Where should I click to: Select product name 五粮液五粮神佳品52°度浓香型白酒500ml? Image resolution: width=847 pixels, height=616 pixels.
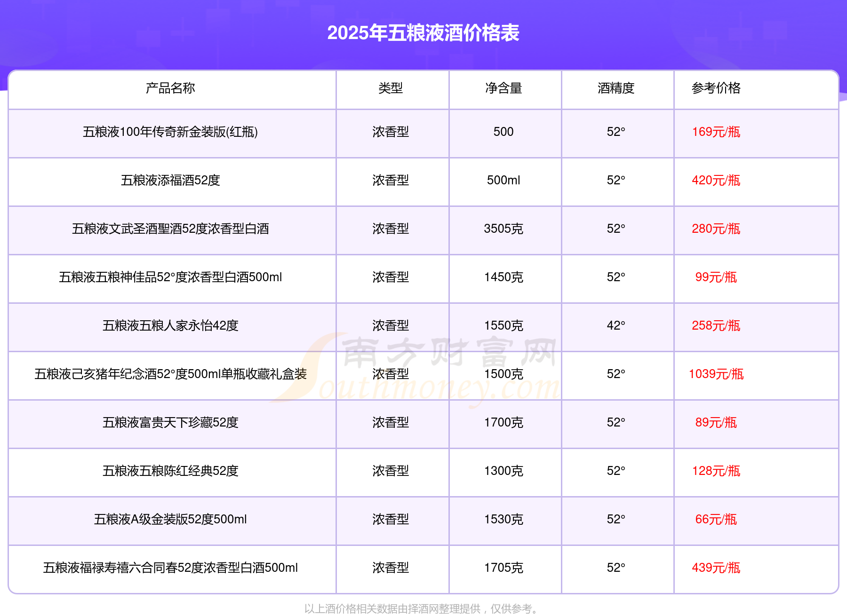click(x=170, y=277)
